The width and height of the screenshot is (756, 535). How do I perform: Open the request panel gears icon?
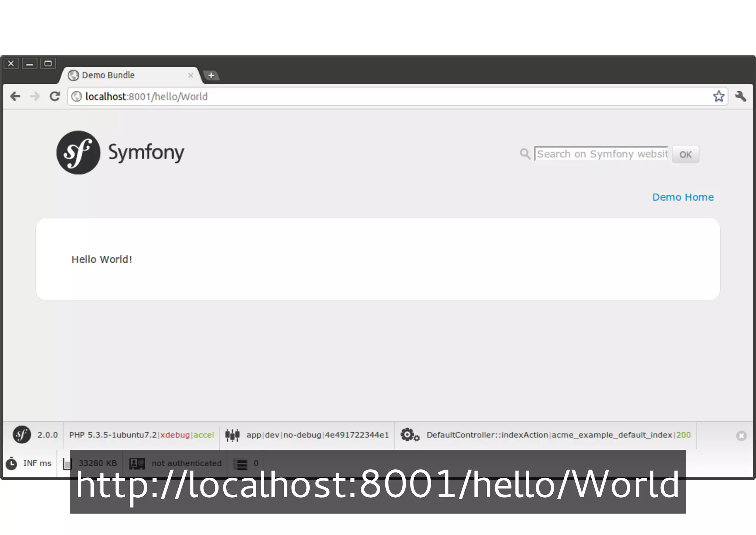point(410,435)
